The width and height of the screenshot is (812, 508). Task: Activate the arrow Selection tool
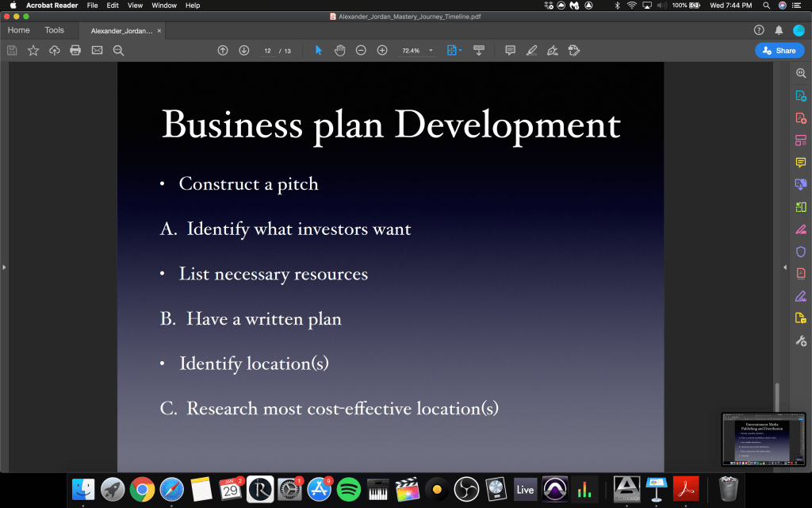(319, 50)
